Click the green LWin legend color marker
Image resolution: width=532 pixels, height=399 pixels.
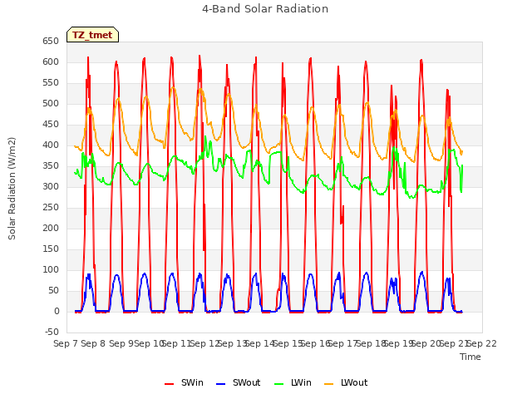coord(279,384)
